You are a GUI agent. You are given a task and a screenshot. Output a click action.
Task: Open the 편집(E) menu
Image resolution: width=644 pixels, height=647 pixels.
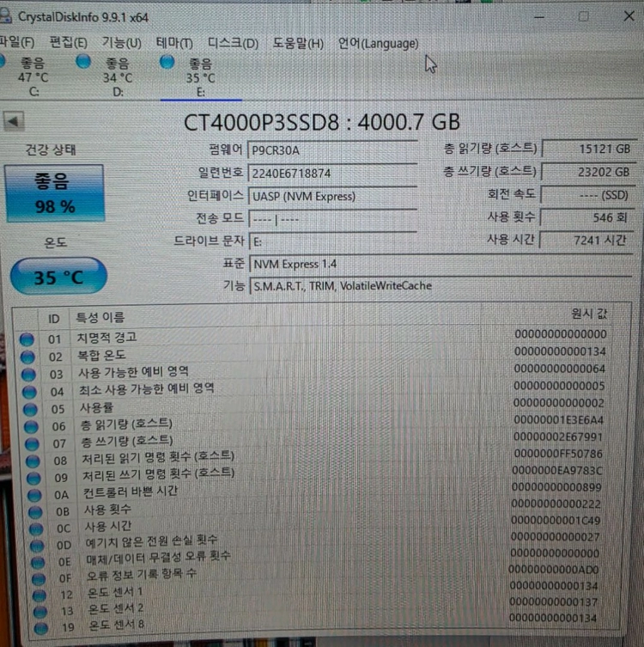[68, 42]
